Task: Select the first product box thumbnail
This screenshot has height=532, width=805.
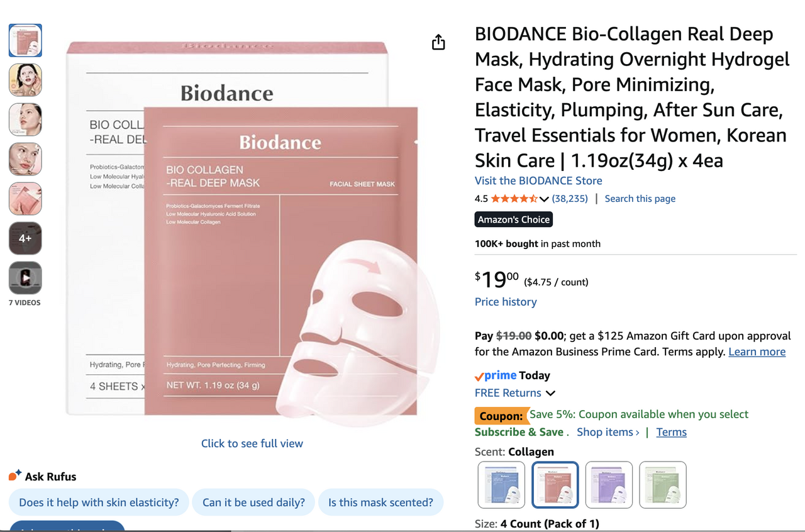Action: pyautogui.click(x=25, y=40)
